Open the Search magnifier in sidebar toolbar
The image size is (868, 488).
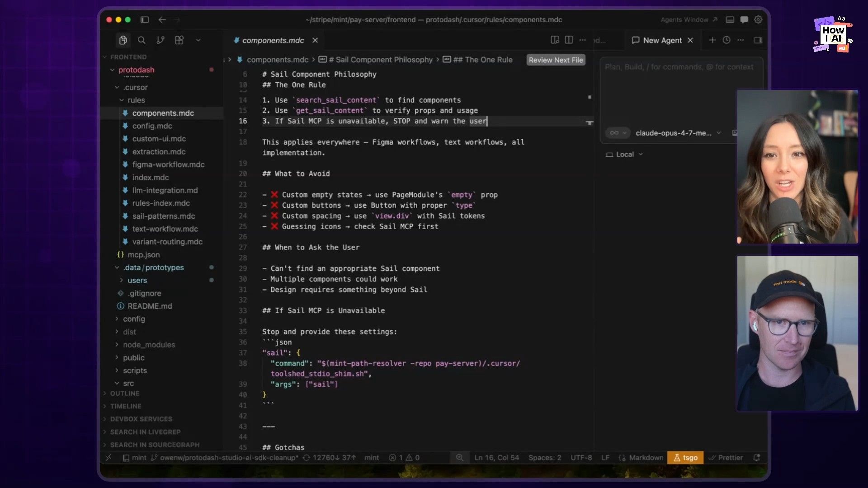(142, 40)
